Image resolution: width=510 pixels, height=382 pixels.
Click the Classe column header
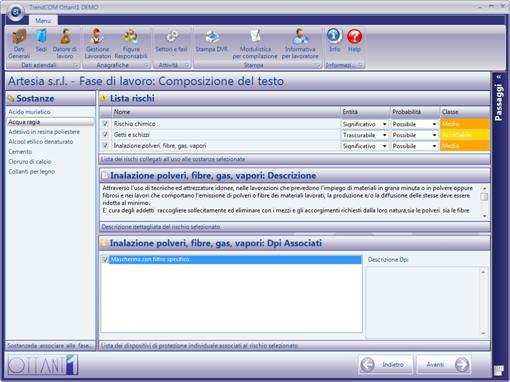tap(465, 112)
